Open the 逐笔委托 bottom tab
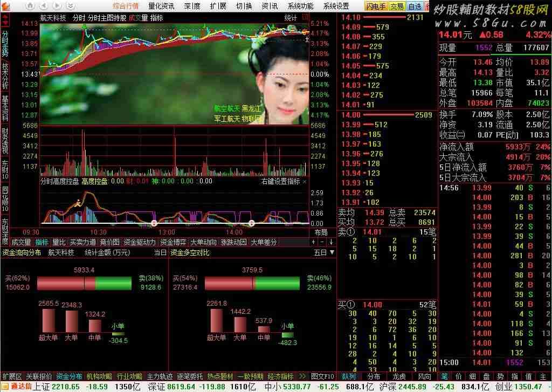The image size is (552, 392). pyautogui.click(x=190, y=376)
